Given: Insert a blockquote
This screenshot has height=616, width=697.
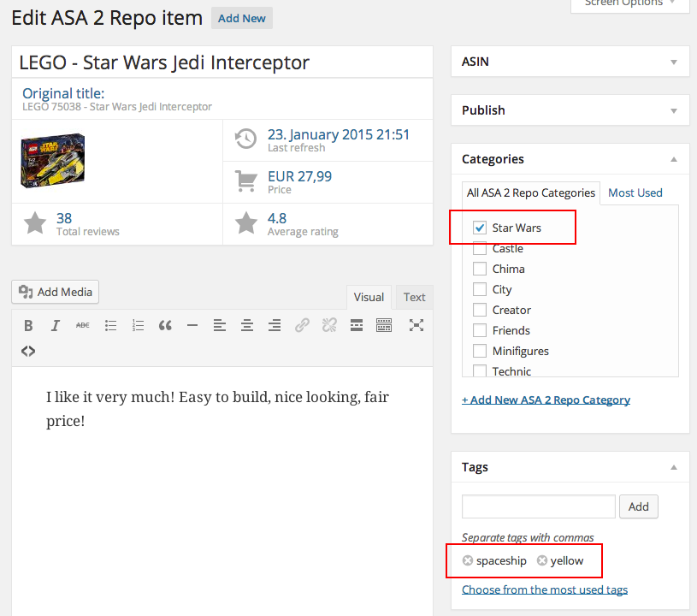Looking at the screenshot, I should (165, 325).
